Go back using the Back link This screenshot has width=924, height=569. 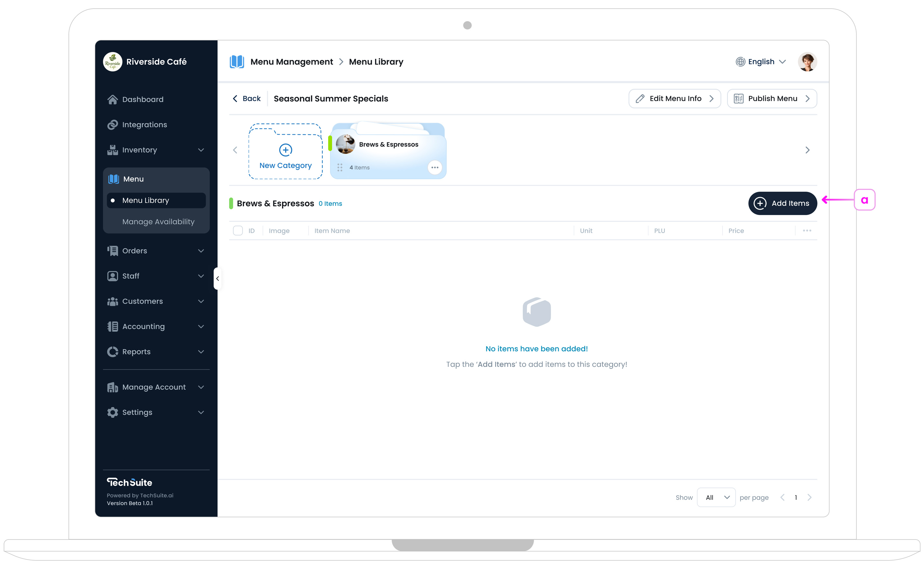(x=247, y=99)
